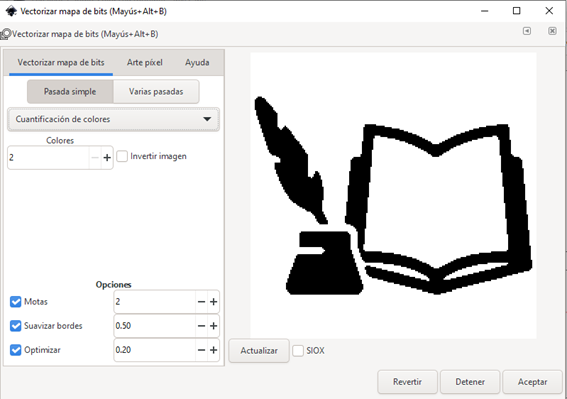Click the trace bitmap dock panel icon

click(5, 34)
